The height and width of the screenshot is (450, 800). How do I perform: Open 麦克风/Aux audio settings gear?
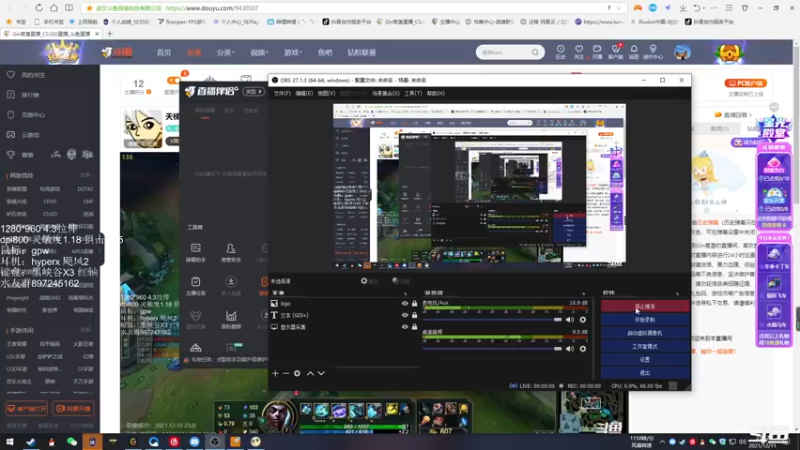point(583,320)
